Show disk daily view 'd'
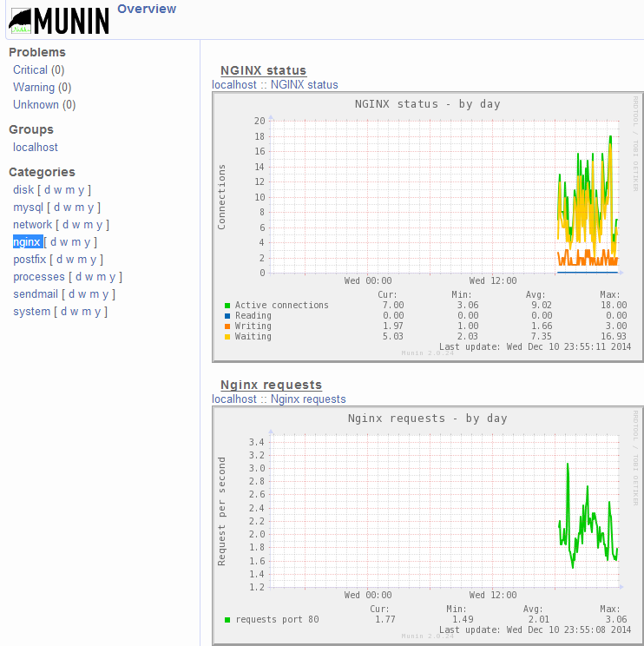644x646 pixels. (48, 189)
